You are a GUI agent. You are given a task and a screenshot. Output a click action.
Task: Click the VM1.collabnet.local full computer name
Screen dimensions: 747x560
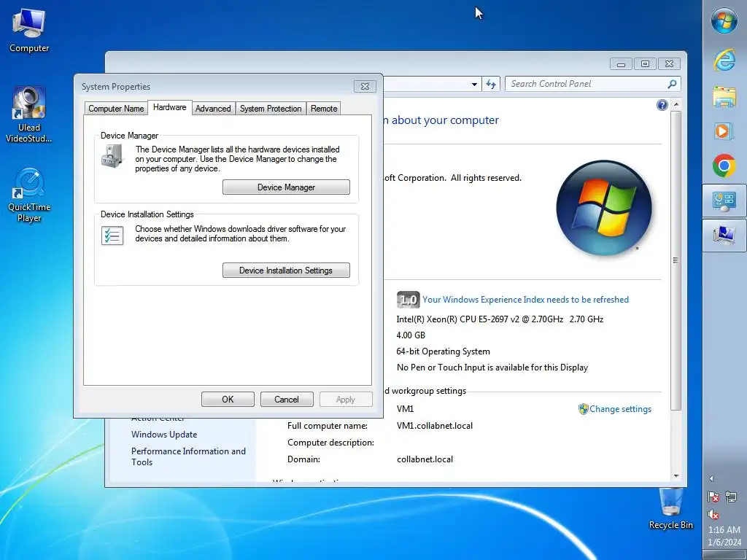(x=435, y=426)
